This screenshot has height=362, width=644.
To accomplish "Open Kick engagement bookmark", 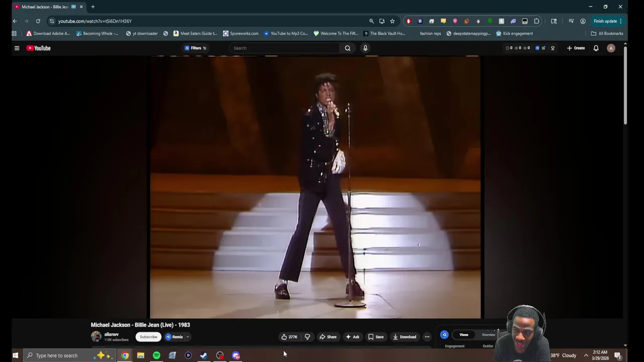I will (x=514, y=34).
